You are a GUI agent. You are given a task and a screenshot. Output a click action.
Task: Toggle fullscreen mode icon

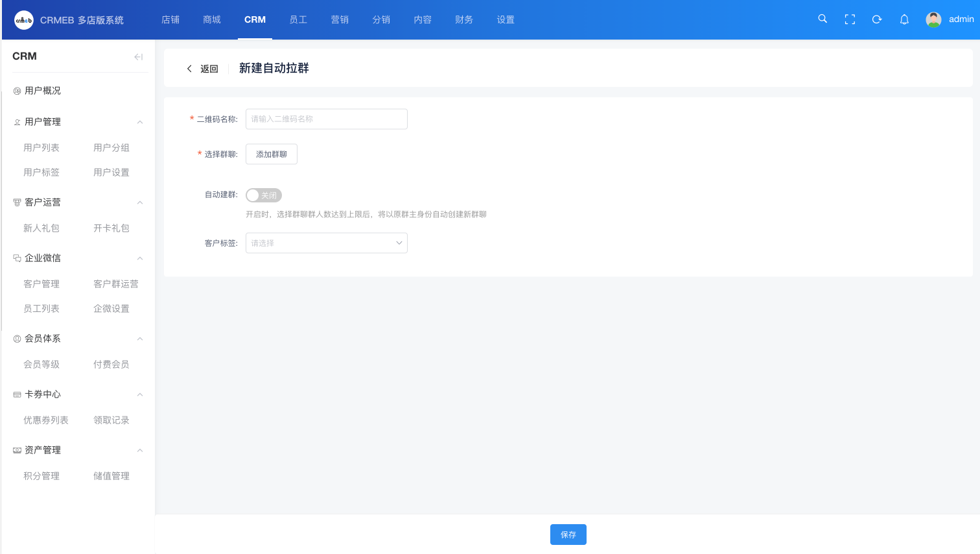[x=850, y=19]
